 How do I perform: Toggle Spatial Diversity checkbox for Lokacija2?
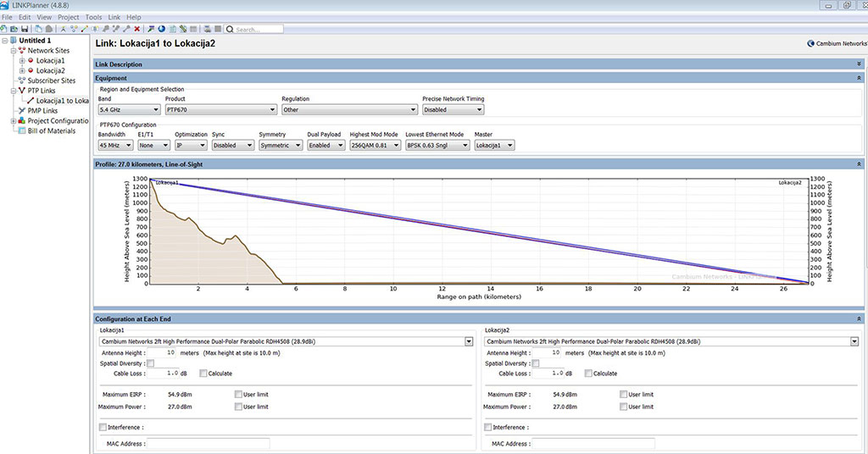[x=536, y=363]
